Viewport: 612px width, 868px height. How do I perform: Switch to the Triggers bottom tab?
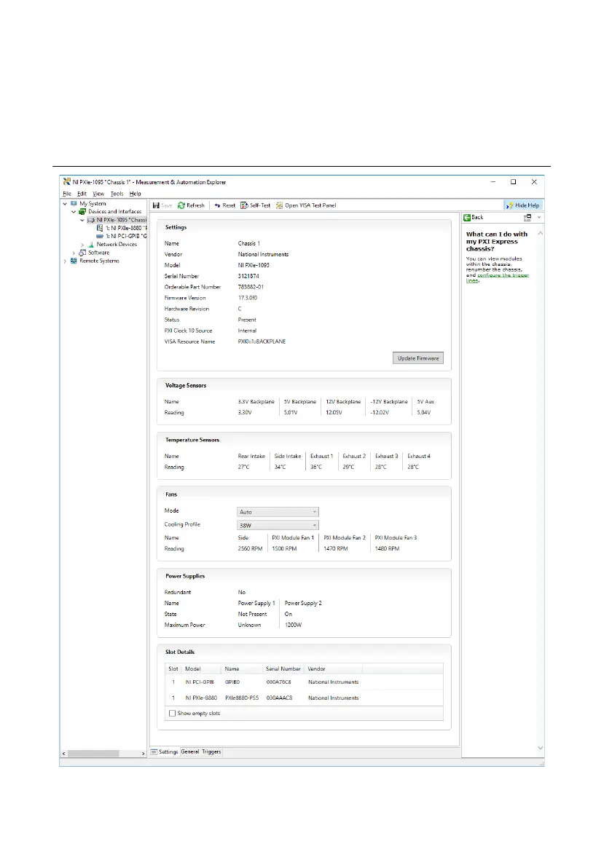211,751
